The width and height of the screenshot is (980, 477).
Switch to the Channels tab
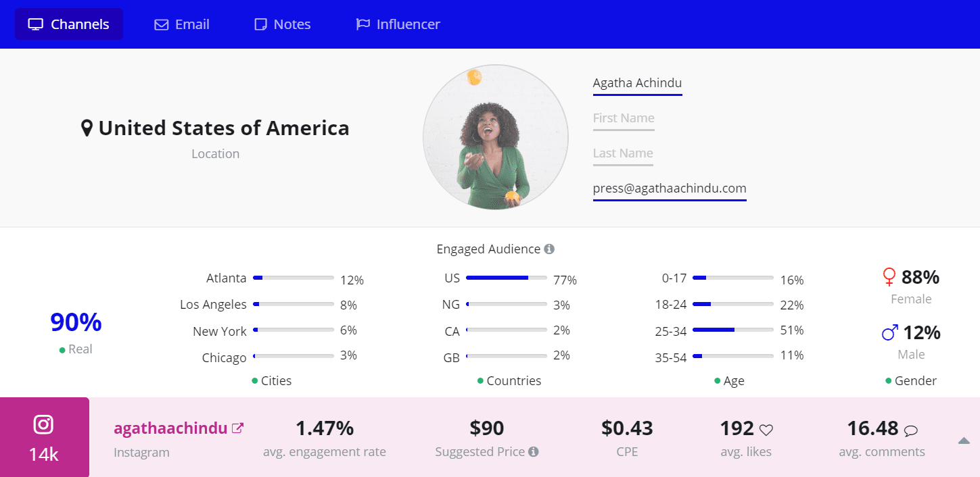[x=69, y=24]
